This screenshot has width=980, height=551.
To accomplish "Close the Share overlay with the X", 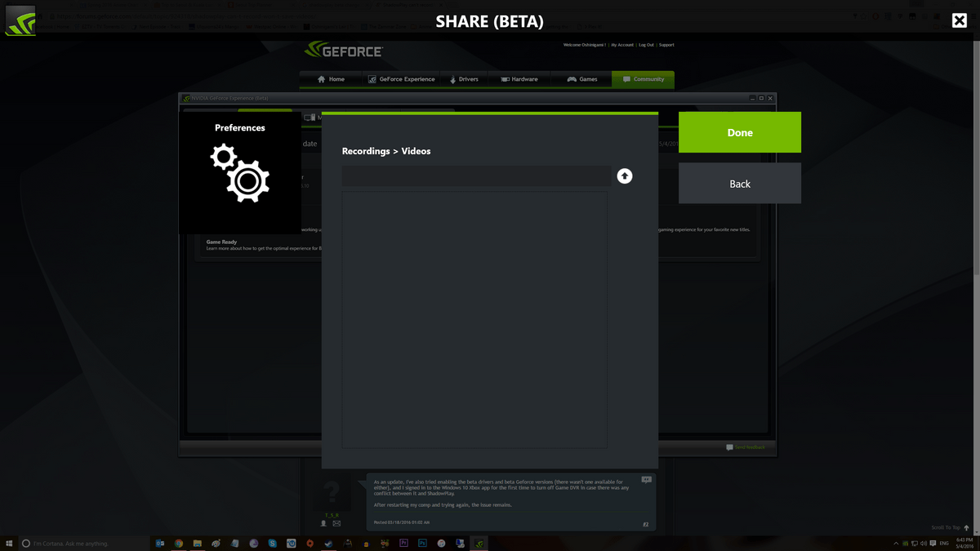I will coord(960,20).
